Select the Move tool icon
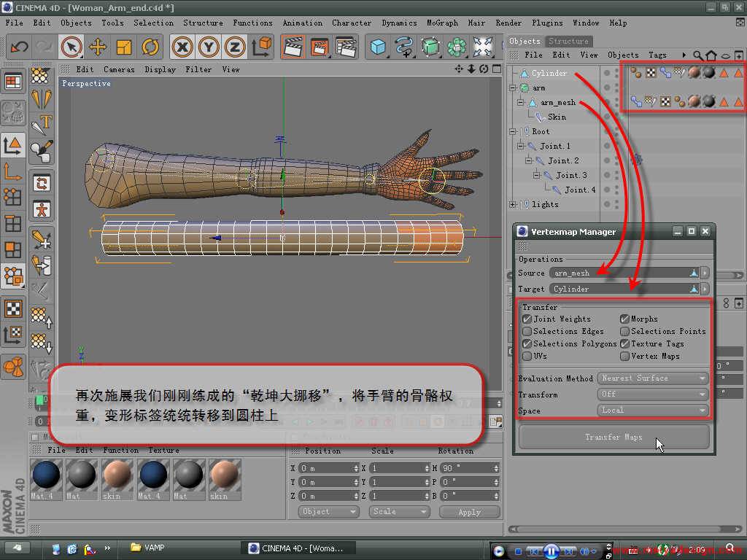The width and height of the screenshot is (747, 560). click(x=97, y=47)
